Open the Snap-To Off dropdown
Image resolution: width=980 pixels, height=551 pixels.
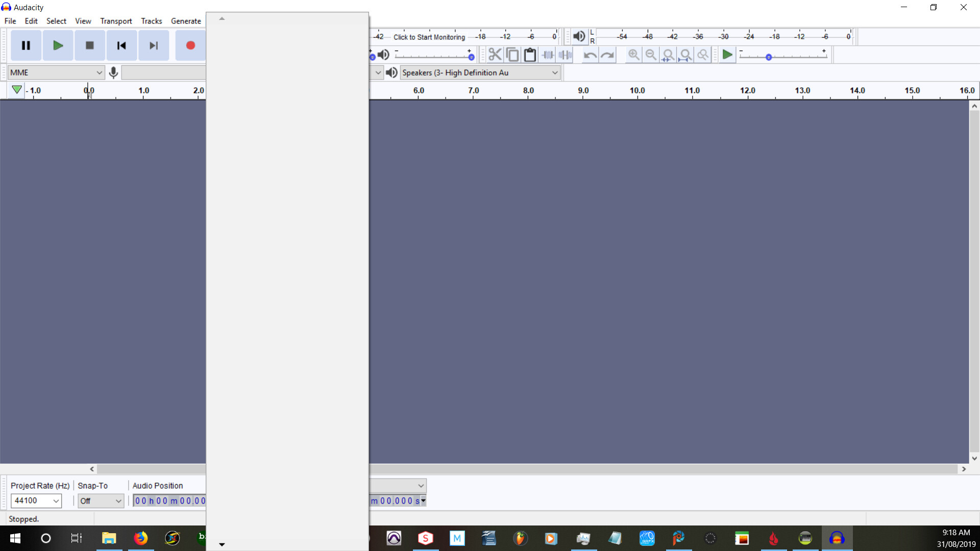(101, 501)
